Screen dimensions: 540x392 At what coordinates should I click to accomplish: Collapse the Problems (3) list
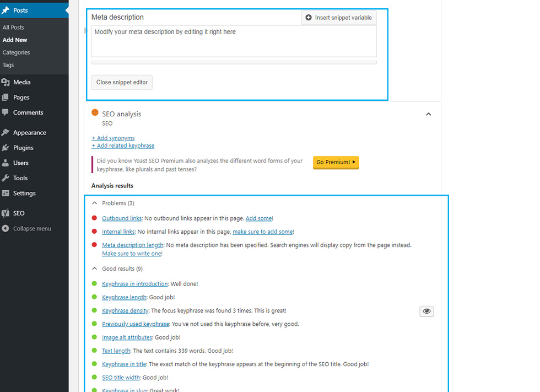(x=95, y=203)
